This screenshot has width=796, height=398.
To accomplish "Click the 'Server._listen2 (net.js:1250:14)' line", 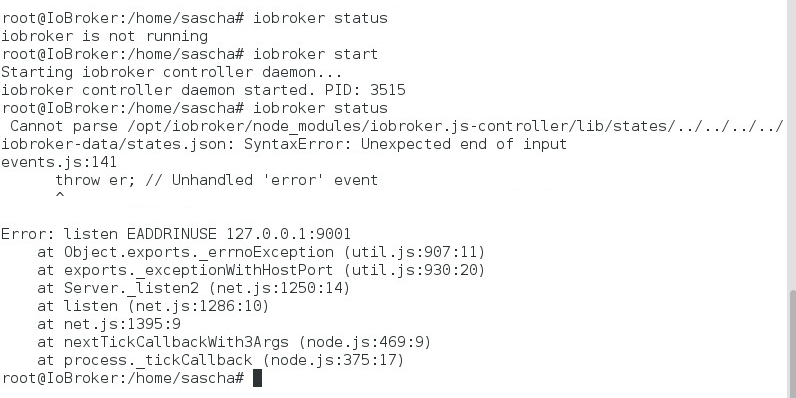I will (x=194, y=288).
